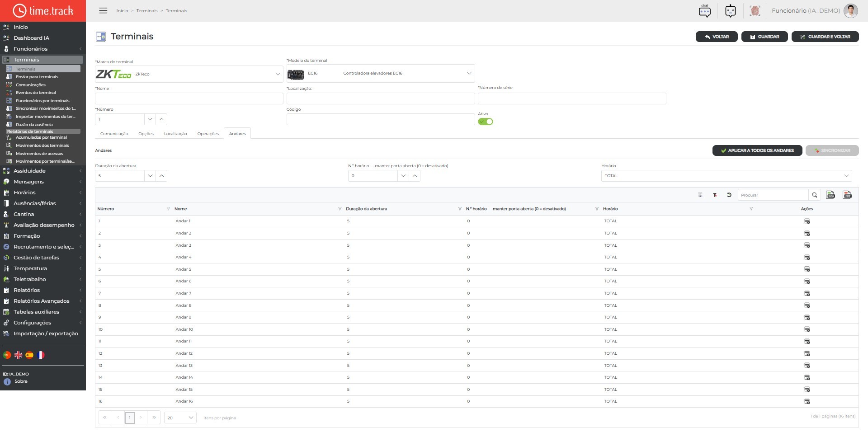Image resolution: width=868 pixels, height=432 pixels.
Task: Switch language to French flag
Action: tap(41, 355)
